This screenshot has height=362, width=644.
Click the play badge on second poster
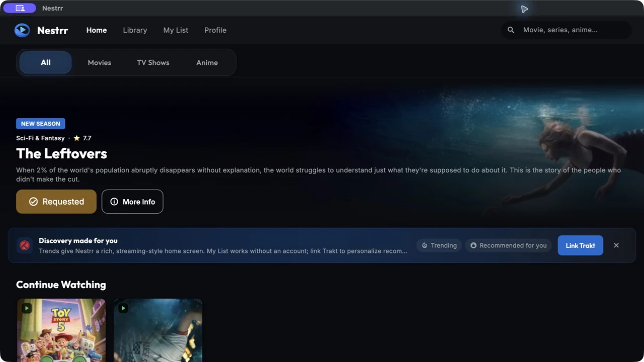[123, 308]
